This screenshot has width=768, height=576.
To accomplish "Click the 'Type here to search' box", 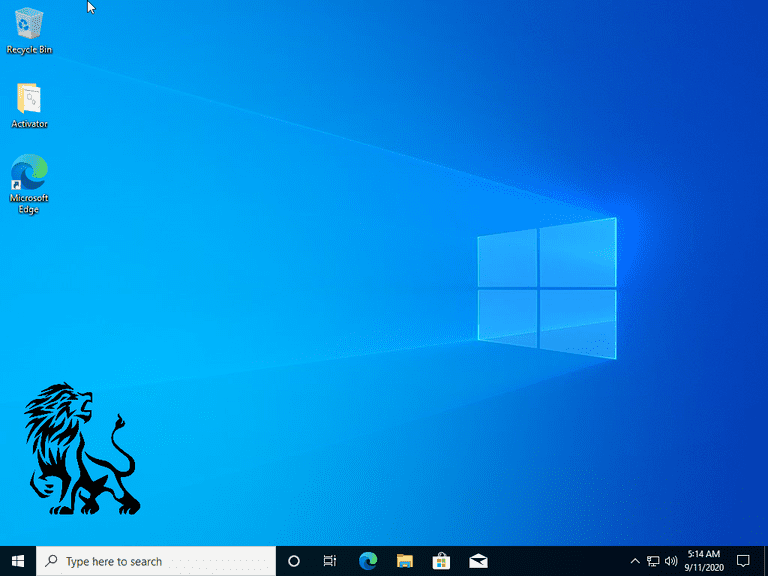I will [156, 561].
